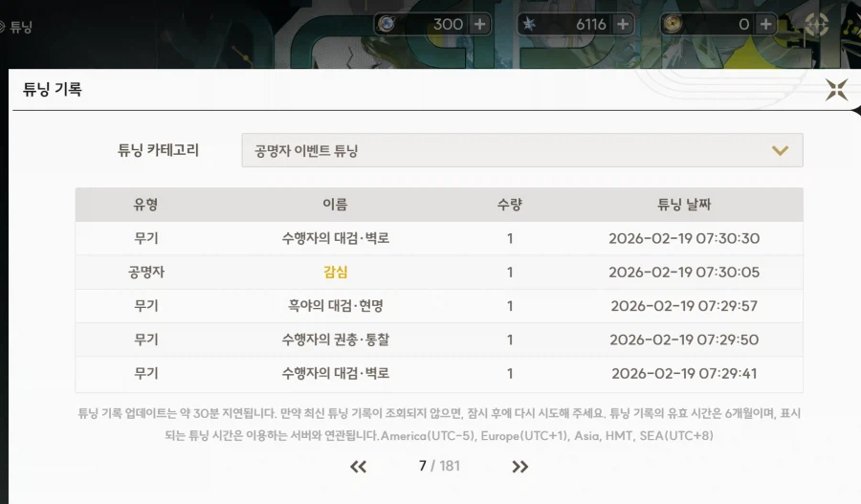Viewport: 861px width, 504px height.
Task: Select the 수량 column header
Action: [x=510, y=205]
